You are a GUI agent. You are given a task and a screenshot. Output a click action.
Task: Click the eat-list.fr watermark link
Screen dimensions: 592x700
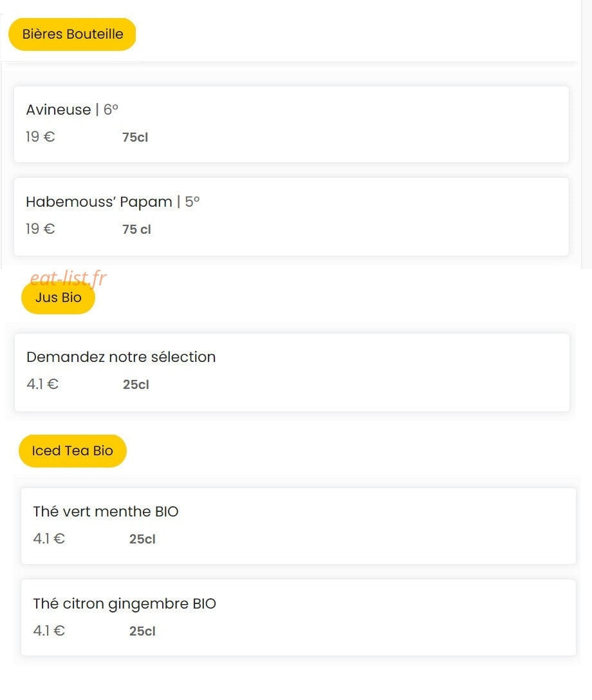click(x=68, y=278)
